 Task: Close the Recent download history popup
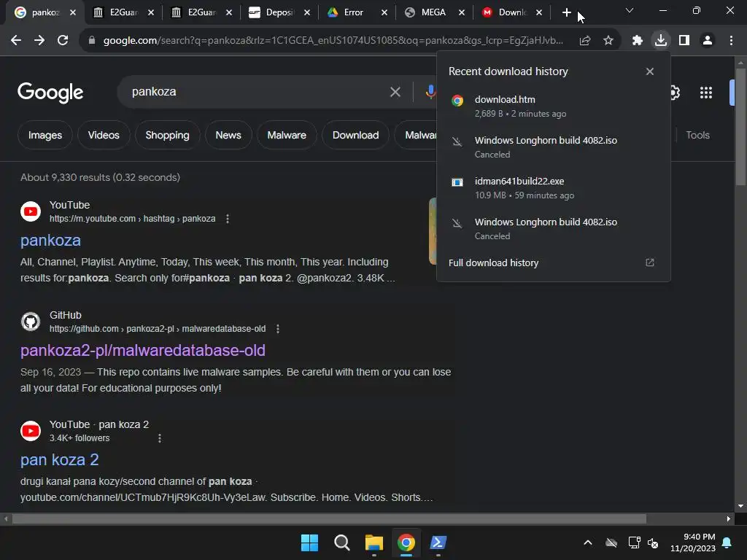pyautogui.click(x=650, y=71)
